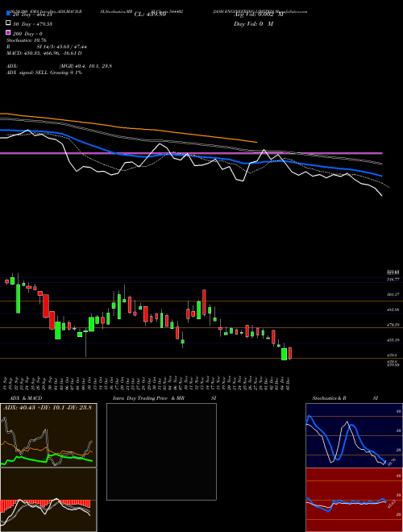Click the 'Day Vol: 0 M' value
The width and height of the screenshot is (403, 532).
click(253, 23)
